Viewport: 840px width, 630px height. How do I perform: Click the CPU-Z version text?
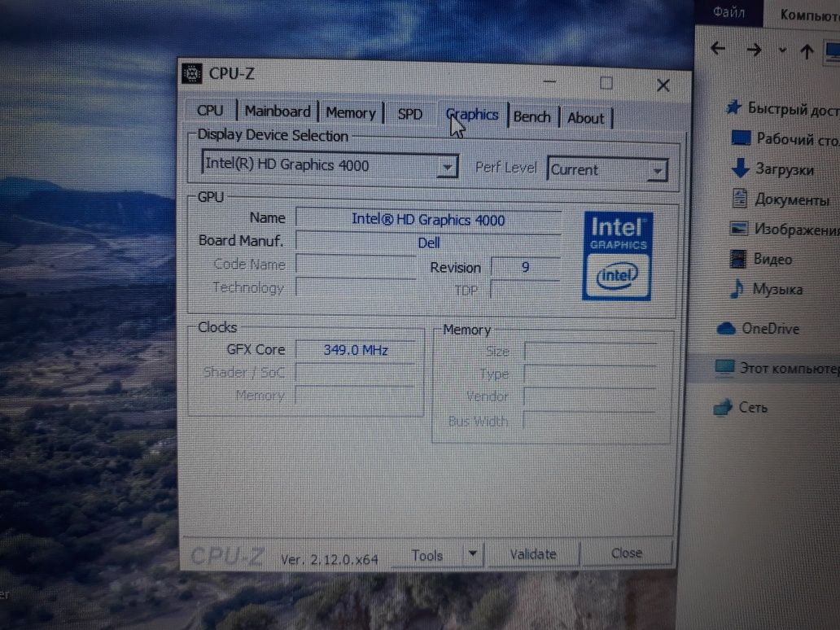click(330, 560)
